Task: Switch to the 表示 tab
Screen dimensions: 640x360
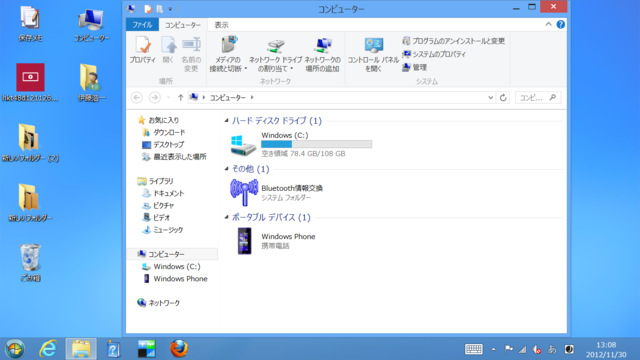Action: [x=222, y=25]
